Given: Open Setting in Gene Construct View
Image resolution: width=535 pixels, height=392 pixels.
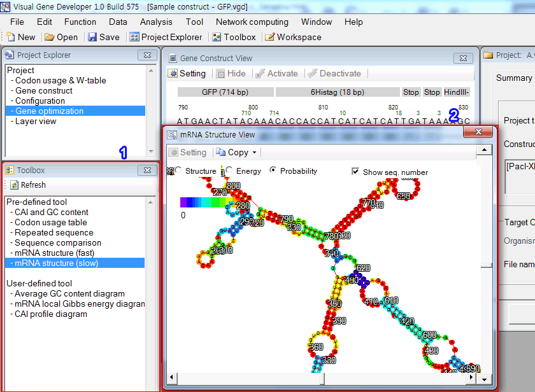Looking at the screenshot, I should [172, 73].
